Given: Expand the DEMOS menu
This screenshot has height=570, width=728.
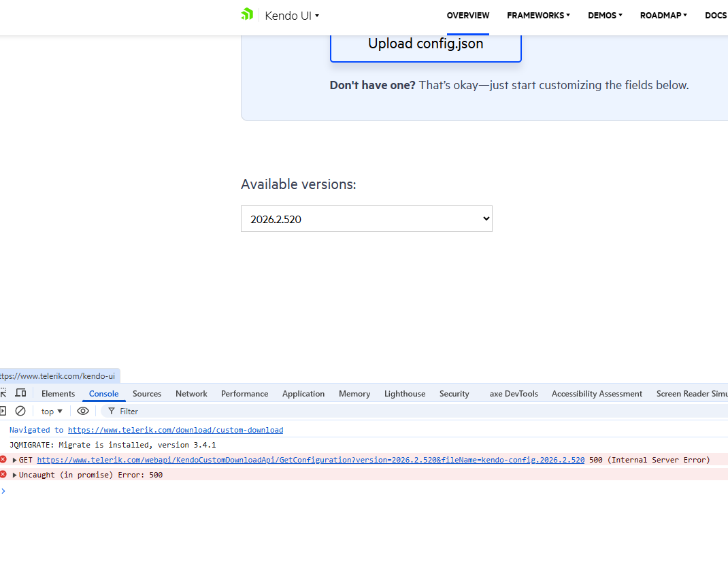Looking at the screenshot, I should [x=605, y=16].
